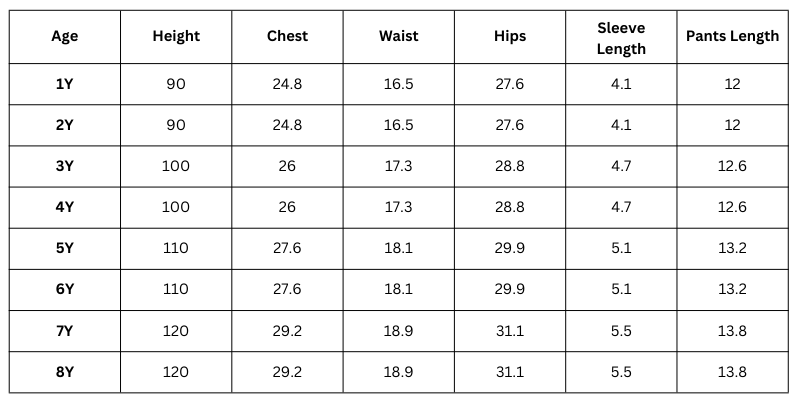Select the hips value in 5Y row
Viewport: 800px width, 400px height.
510,248
